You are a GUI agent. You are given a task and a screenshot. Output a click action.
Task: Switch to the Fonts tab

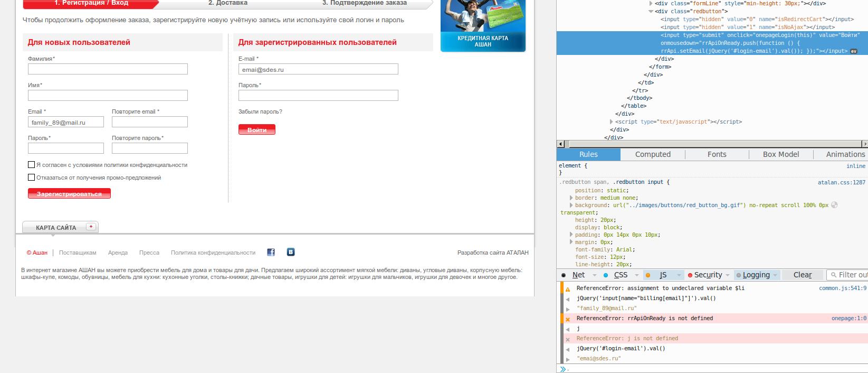[x=717, y=154]
